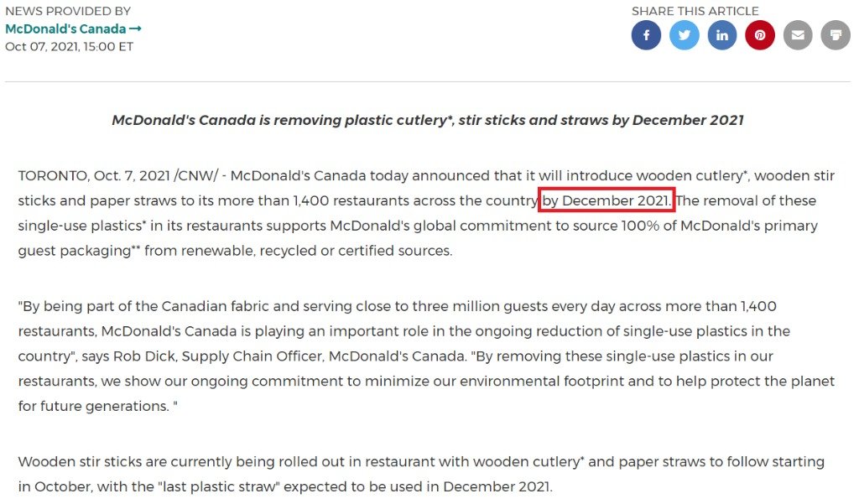Click the highlighted 'by December 2021' text

coord(606,200)
